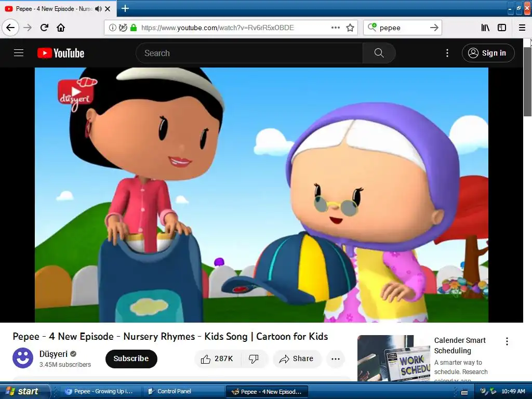Screen dimensions: 532x399
Task: Click the Sign in button
Action: (x=488, y=53)
